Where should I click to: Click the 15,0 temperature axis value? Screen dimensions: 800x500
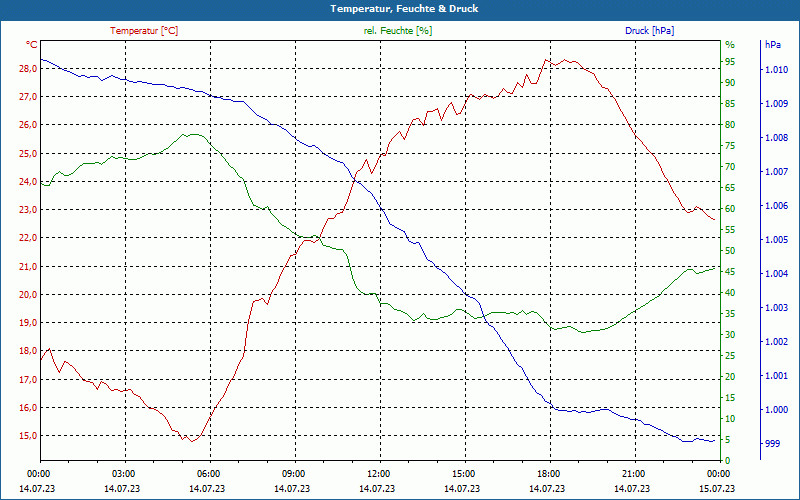click(x=28, y=436)
